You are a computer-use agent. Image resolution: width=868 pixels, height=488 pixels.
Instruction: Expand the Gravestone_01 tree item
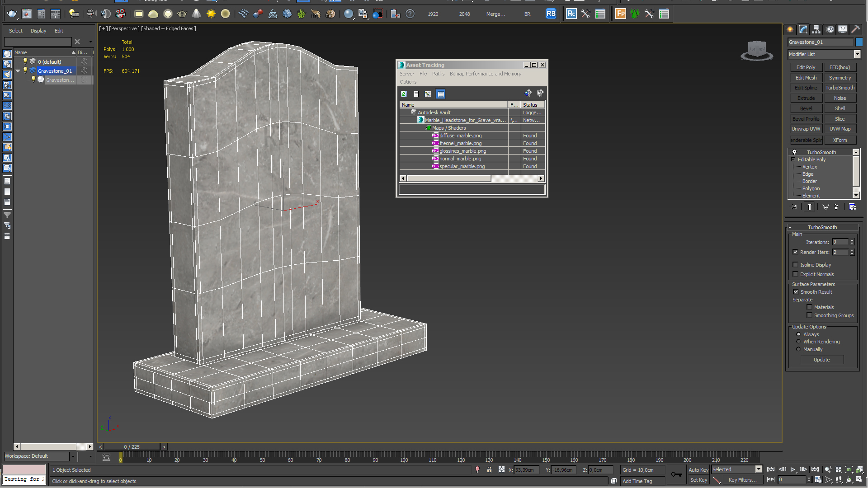pyautogui.click(x=18, y=70)
